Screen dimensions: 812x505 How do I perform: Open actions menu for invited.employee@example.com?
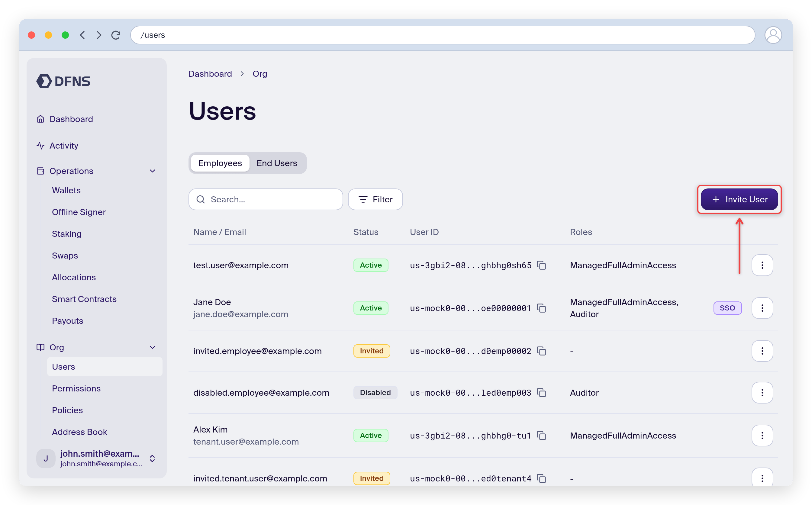762,351
